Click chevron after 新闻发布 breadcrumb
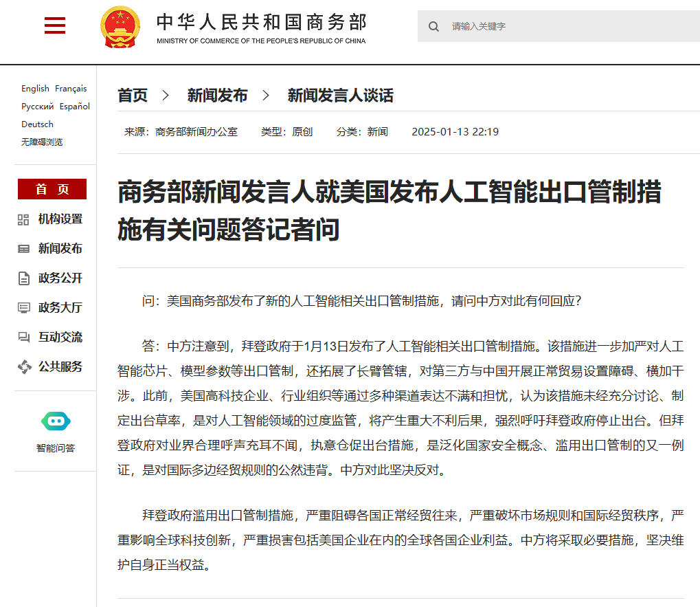The width and height of the screenshot is (700, 607). click(x=266, y=95)
